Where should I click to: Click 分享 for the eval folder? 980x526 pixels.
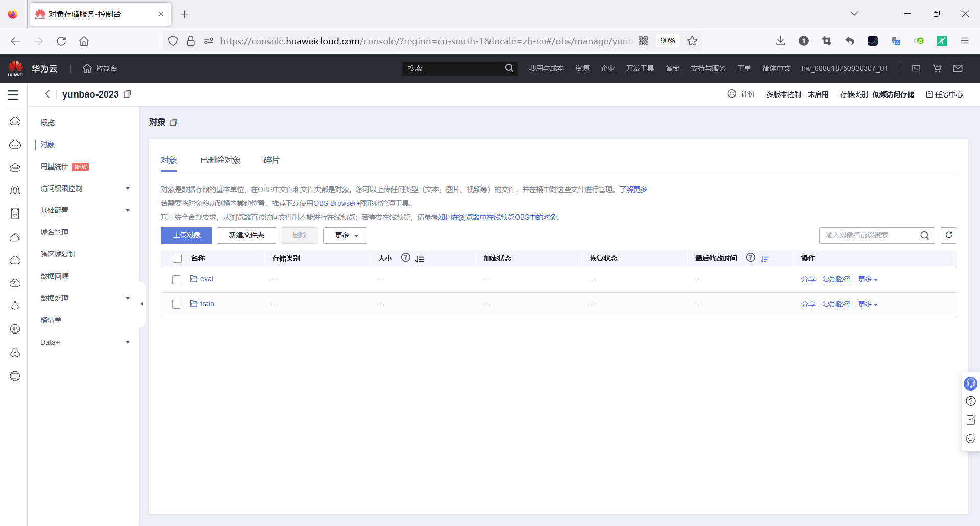pos(808,280)
